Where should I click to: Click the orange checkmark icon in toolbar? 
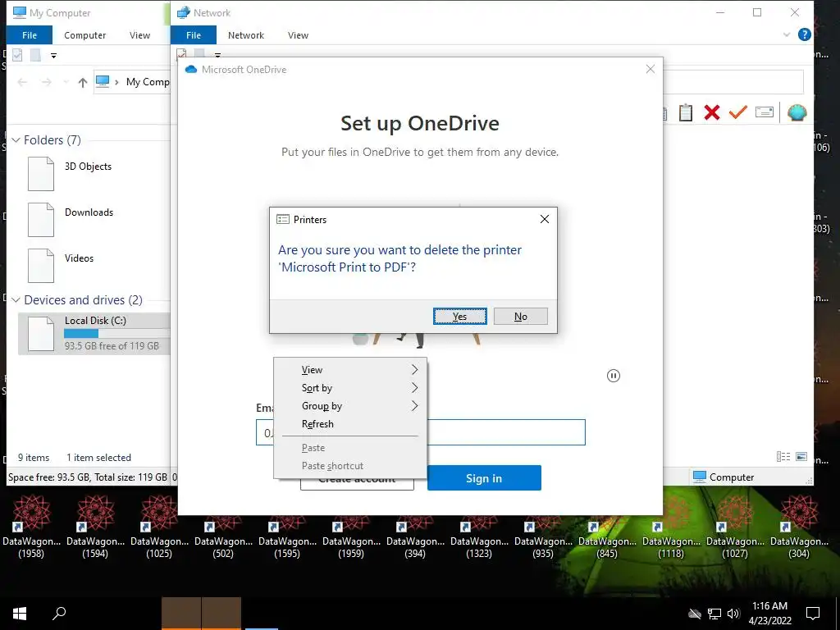(x=737, y=112)
